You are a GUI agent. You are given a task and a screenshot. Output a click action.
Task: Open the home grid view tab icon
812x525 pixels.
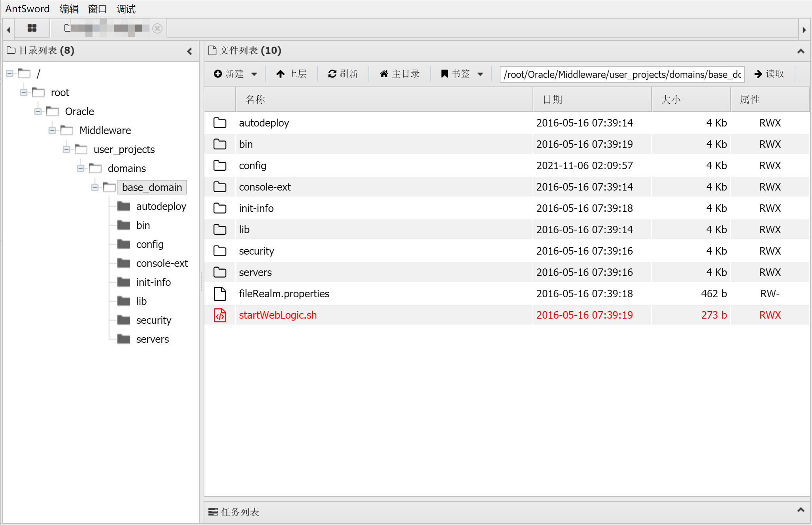(x=32, y=28)
